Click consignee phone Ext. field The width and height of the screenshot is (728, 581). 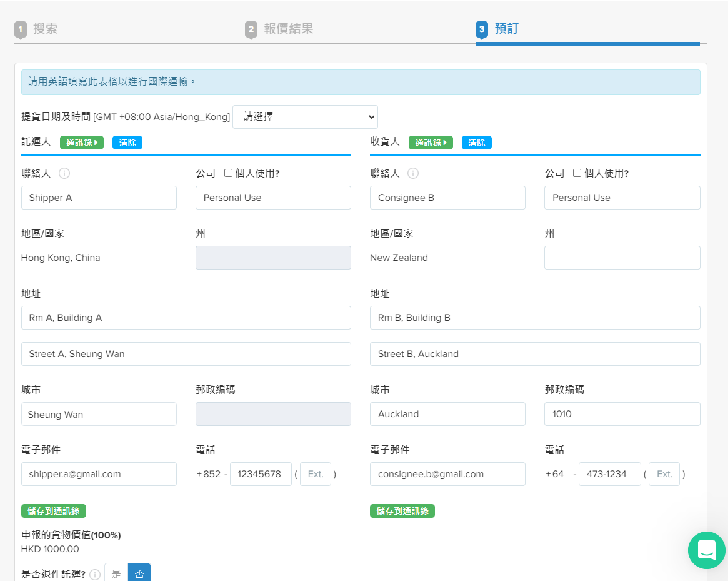[x=664, y=474]
